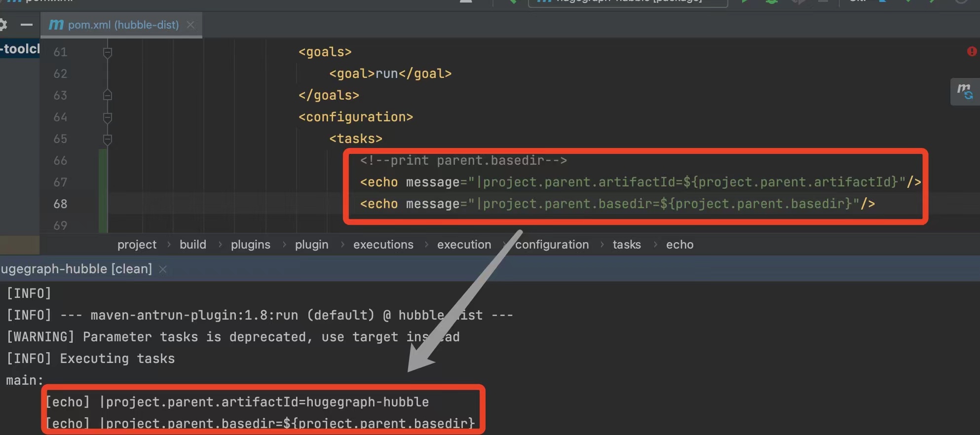Click line number 62 in the gutter

(x=60, y=73)
